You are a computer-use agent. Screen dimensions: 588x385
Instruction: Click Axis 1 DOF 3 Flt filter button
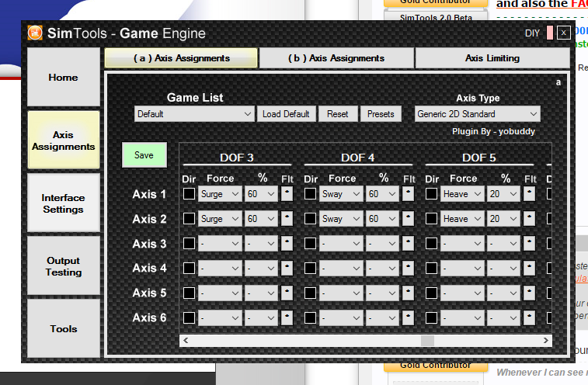coord(287,194)
